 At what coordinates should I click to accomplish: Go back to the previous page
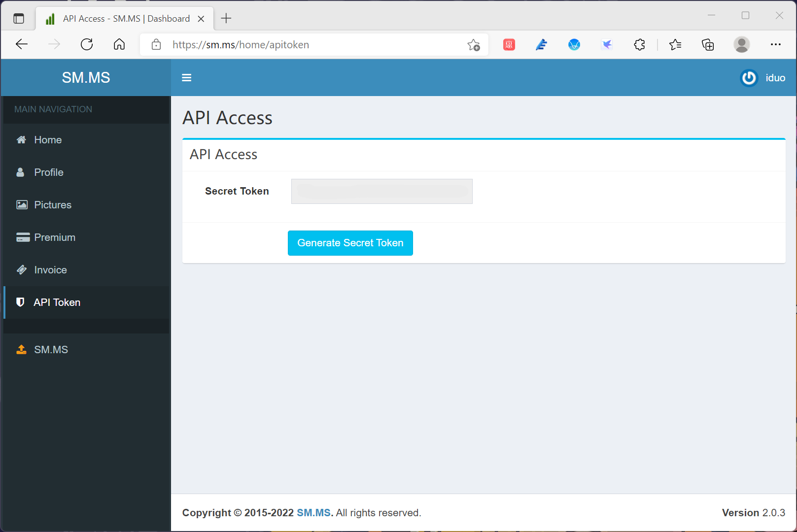(22, 45)
